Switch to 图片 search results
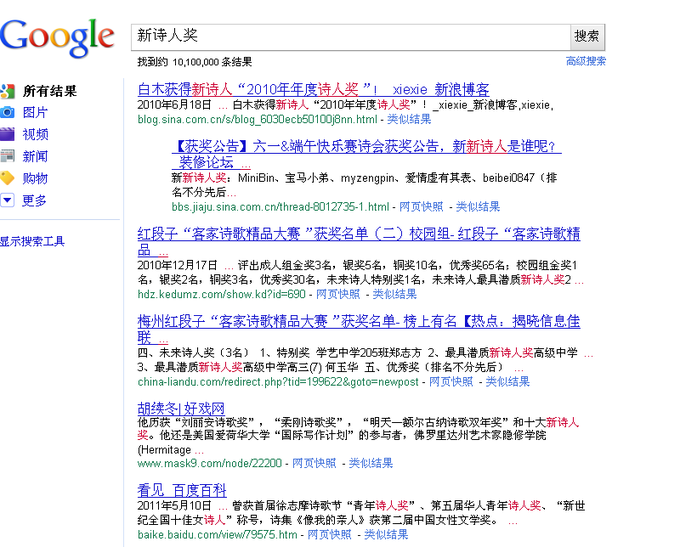The width and height of the screenshot is (697, 547). (x=35, y=112)
